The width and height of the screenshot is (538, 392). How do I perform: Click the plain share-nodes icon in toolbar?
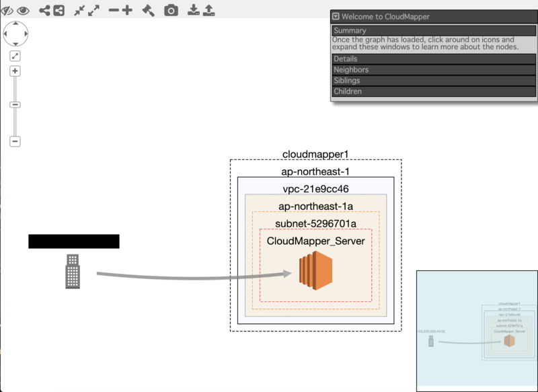pyautogui.click(x=44, y=11)
